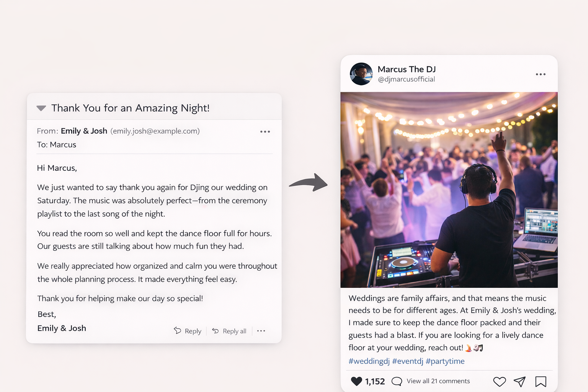Toggle the bookmark save icon
Viewport: 588px width, 392px height.
click(x=541, y=381)
